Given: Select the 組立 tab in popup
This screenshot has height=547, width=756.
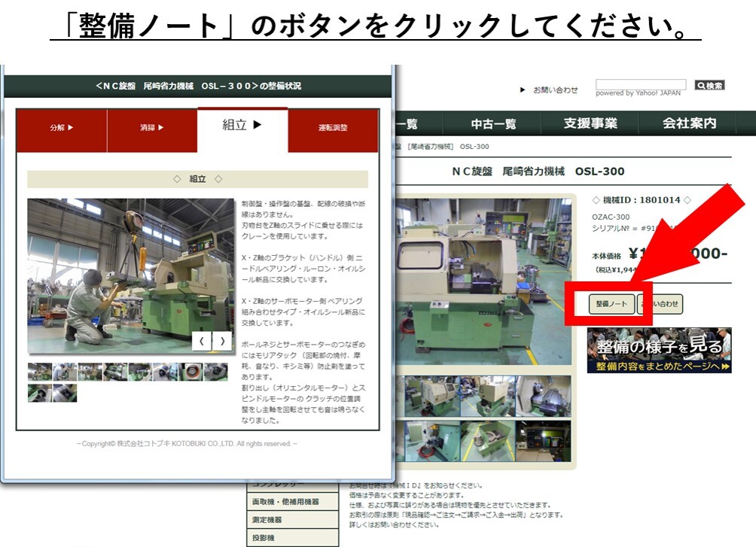Looking at the screenshot, I should click(x=242, y=129).
